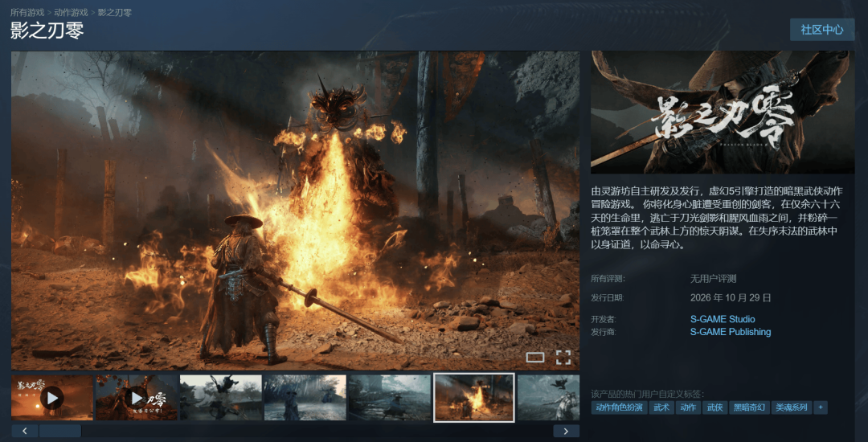The height and width of the screenshot is (442, 868).
Task: Select the 动作角色扮演 tag
Action: point(620,407)
